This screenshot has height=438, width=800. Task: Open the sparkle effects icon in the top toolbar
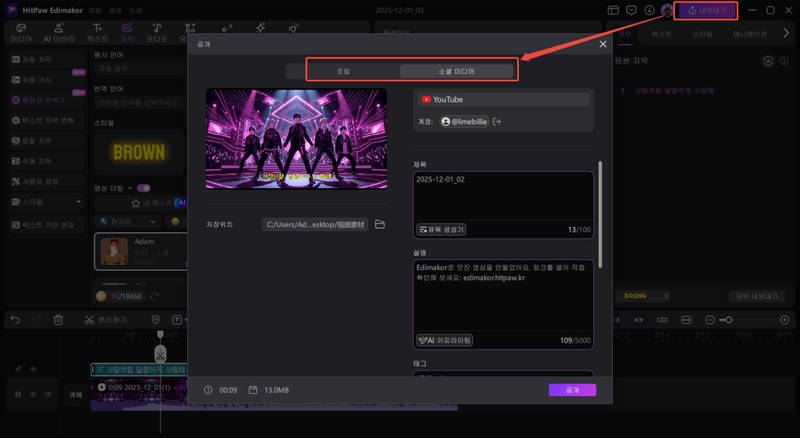point(260,28)
